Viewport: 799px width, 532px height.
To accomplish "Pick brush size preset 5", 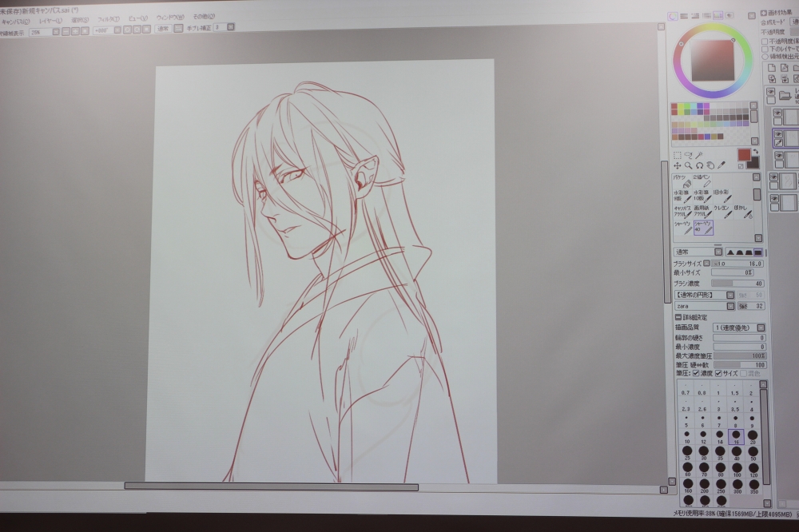I will [x=686, y=421].
